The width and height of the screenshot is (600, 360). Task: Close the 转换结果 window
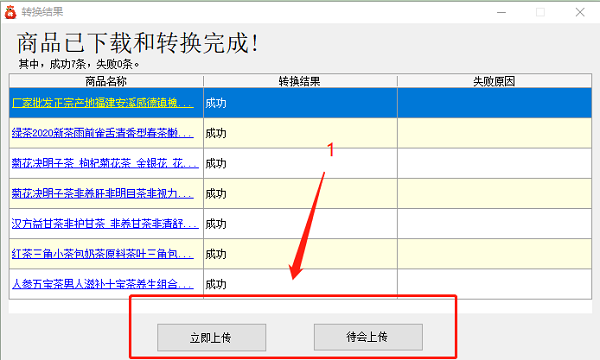tap(580, 12)
